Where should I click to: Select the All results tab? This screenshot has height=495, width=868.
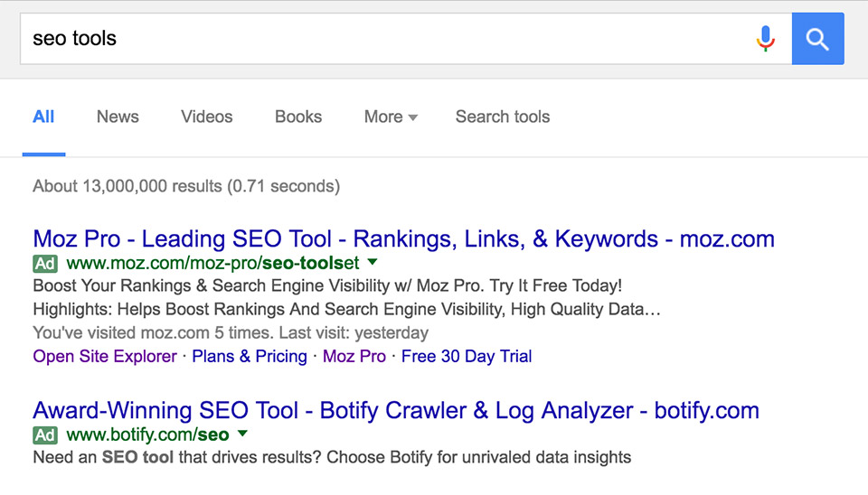tap(43, 117)
